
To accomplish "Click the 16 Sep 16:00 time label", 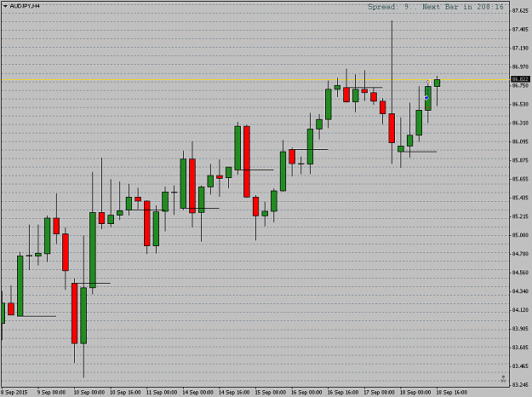I will tap(343, 393).
